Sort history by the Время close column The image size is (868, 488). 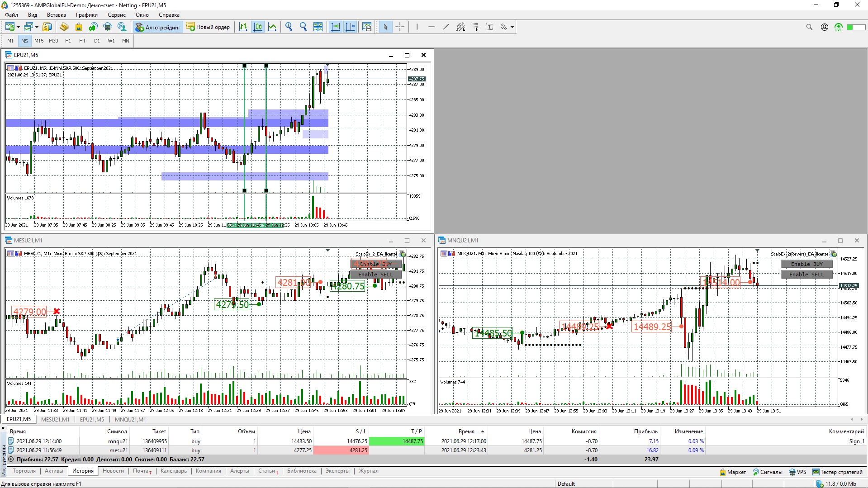click(466, 431)
